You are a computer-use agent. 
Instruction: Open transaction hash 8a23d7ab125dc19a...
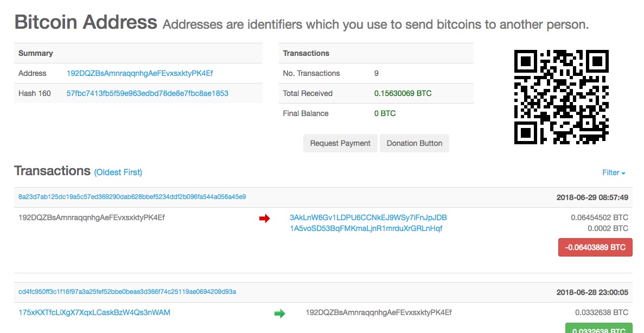click(x=132, y=197)
